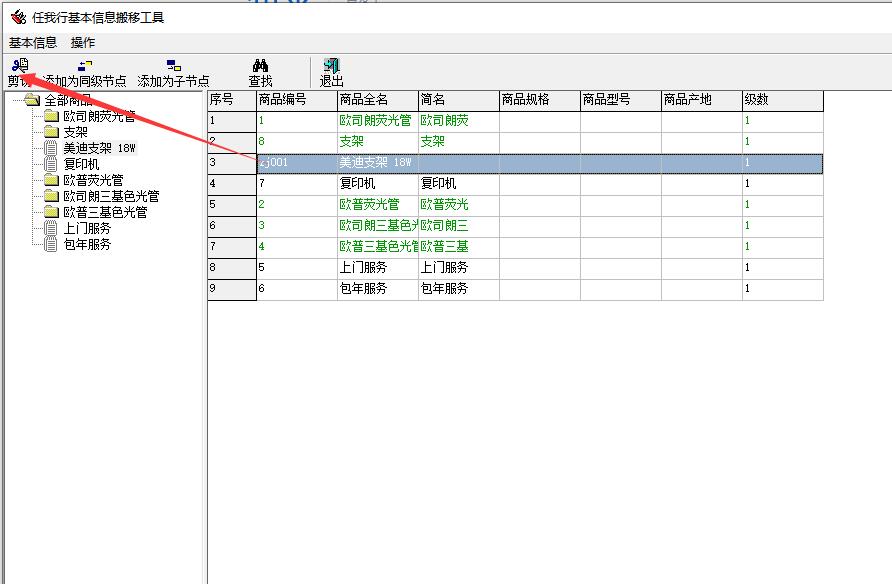
Task: Click row number 4 header cell
Action: tap(232, 184)
